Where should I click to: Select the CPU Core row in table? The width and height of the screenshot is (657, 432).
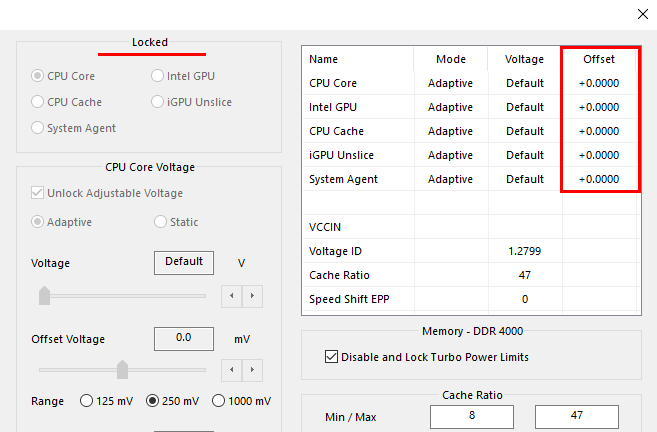pos(471,83)
